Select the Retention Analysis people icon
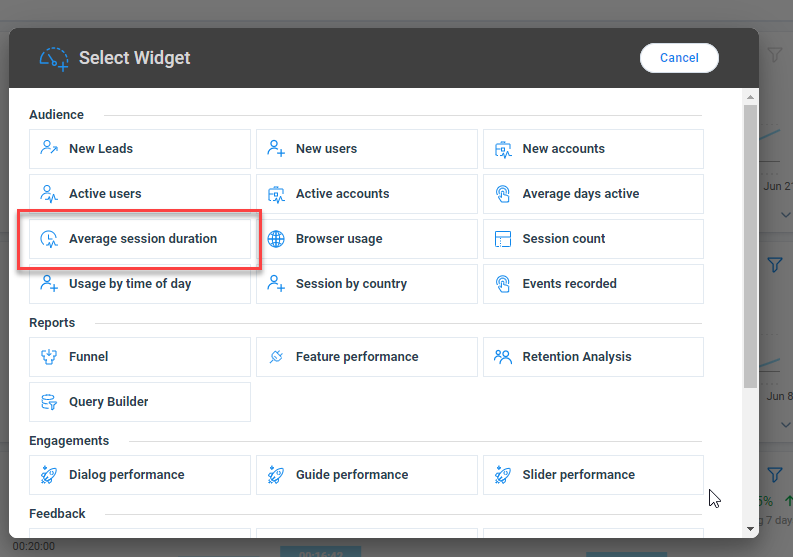 tap(503, 357)
